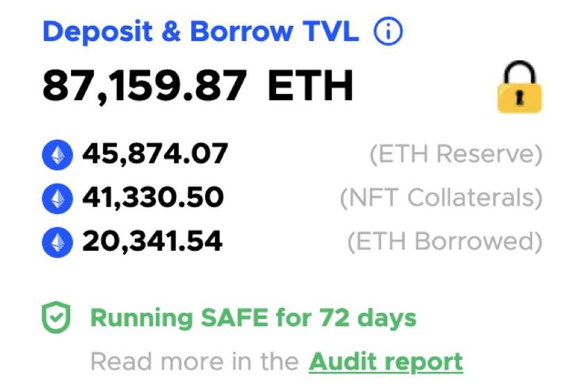
Task: Open the Audit report link
Action: (x=386, y=361)
